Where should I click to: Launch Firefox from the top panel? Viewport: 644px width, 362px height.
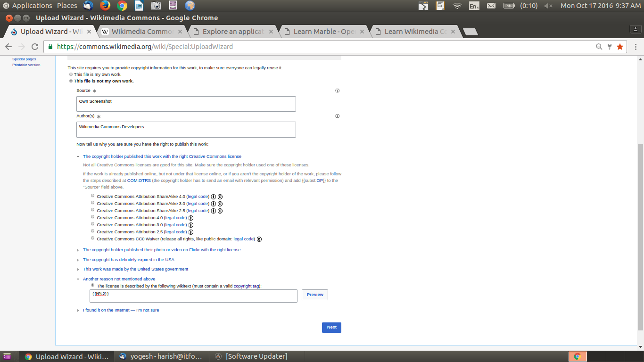[x=105, y=6]
